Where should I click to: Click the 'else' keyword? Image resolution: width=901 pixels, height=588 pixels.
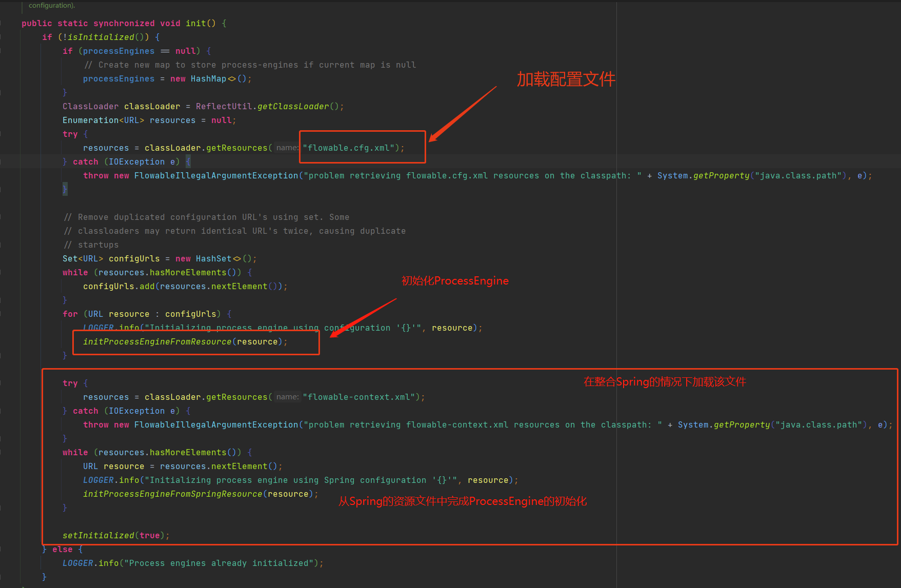[x=62, y=550]
